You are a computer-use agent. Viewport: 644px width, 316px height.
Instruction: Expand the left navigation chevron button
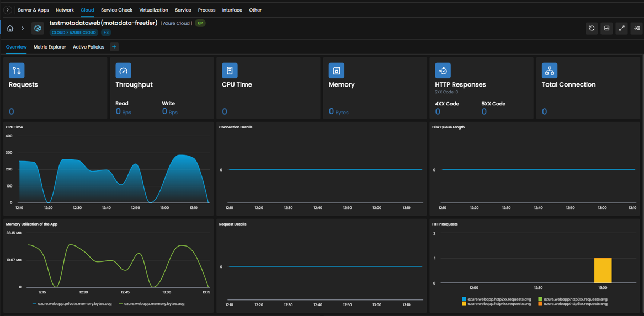click(8, 10)
